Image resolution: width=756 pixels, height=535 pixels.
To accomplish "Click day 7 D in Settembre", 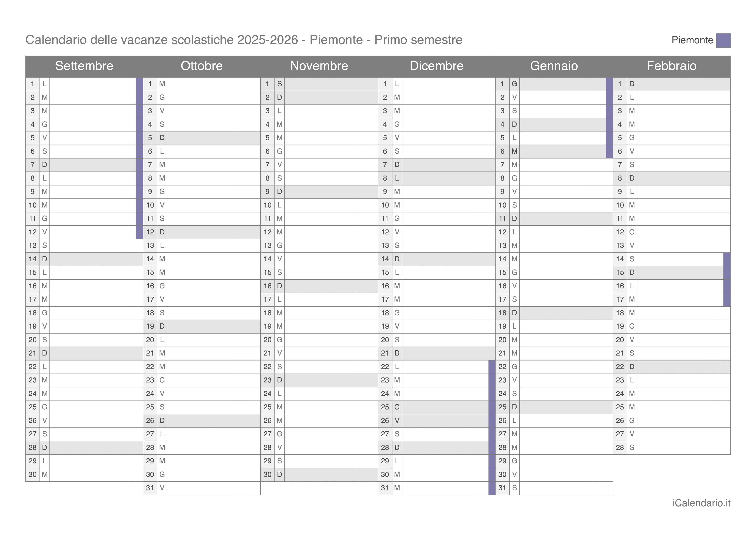I will (x=84, y=165).
